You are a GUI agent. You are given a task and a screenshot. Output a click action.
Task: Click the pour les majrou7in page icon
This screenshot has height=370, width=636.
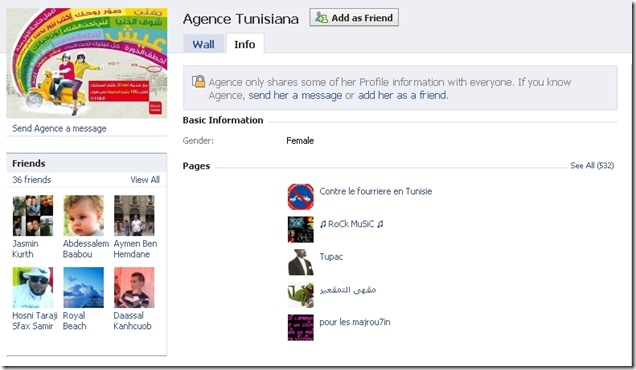[301, 327]
